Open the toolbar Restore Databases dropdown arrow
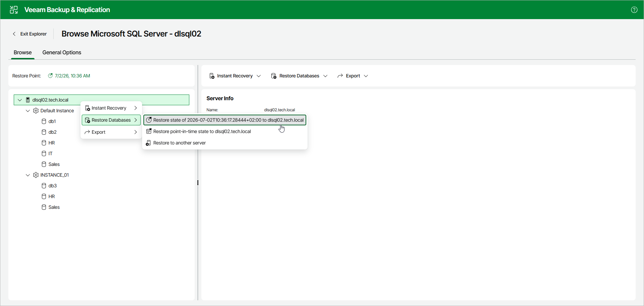 pos(325,76)
